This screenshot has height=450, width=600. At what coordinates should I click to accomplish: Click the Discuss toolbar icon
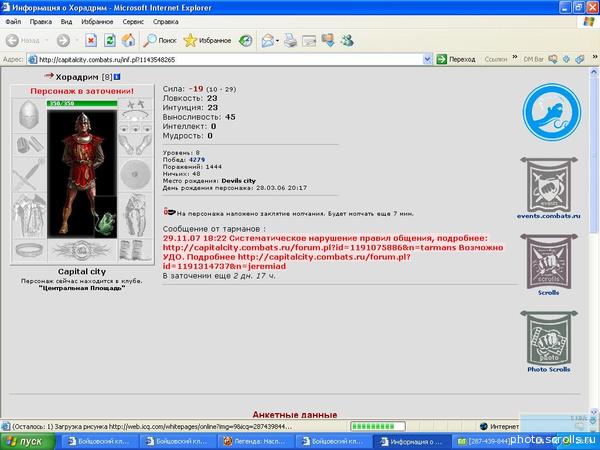coord(328,40)
